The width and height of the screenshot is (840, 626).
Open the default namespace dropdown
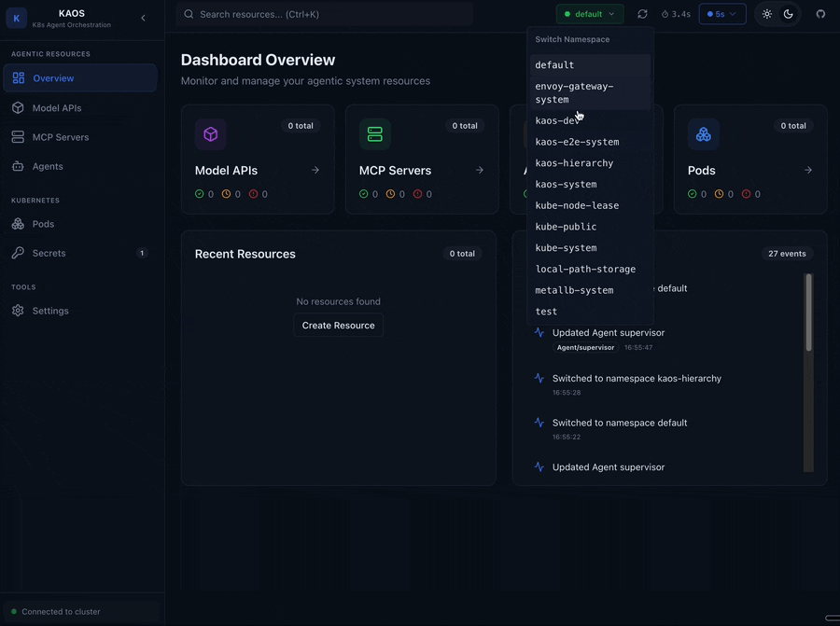coord(588,13)
